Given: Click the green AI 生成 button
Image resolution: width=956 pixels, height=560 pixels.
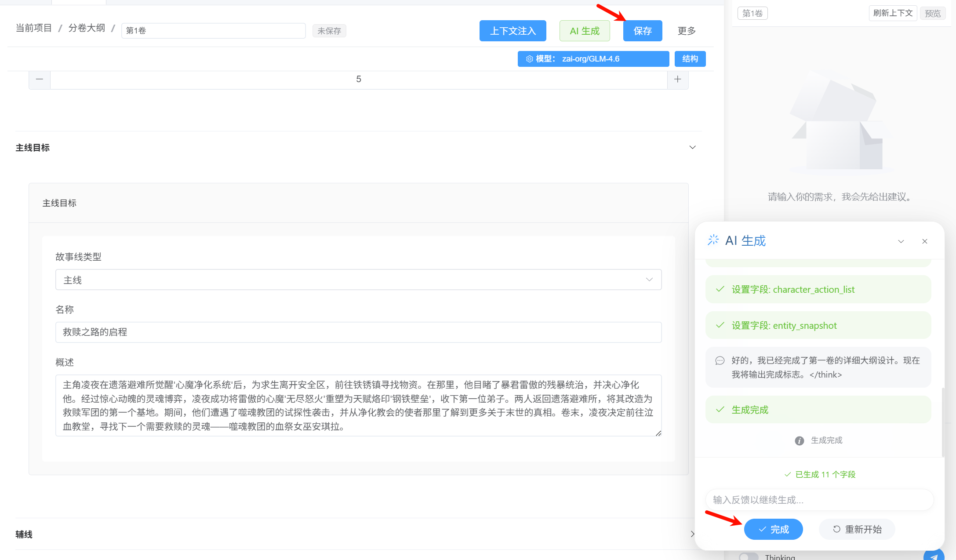Looking at the screenshot, I should [585, 31].
